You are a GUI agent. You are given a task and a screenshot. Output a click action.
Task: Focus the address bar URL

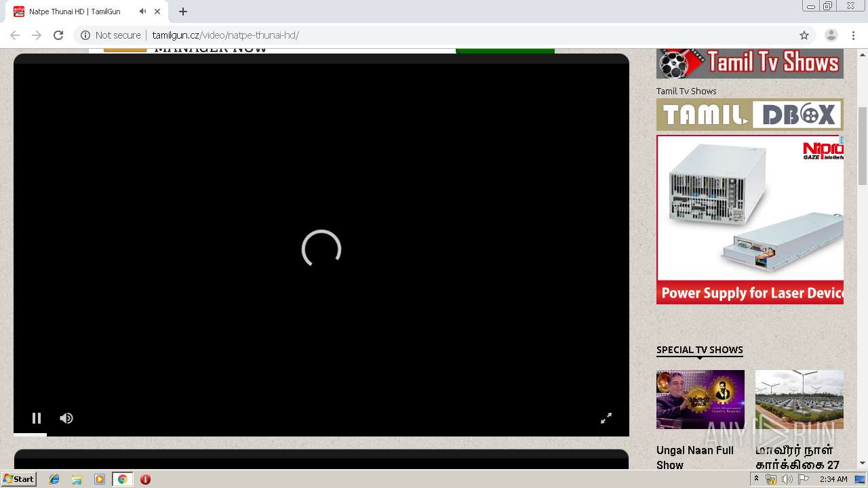coord(225,35)
